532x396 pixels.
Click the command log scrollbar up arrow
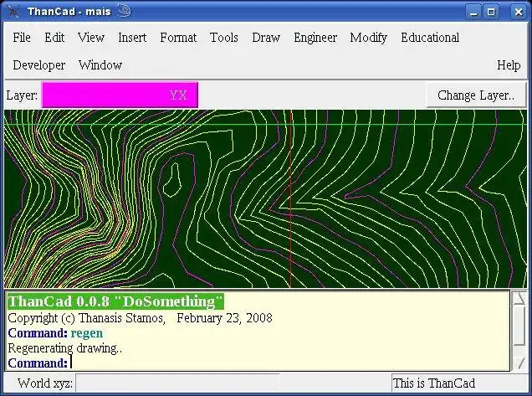[x=519, y=298]
